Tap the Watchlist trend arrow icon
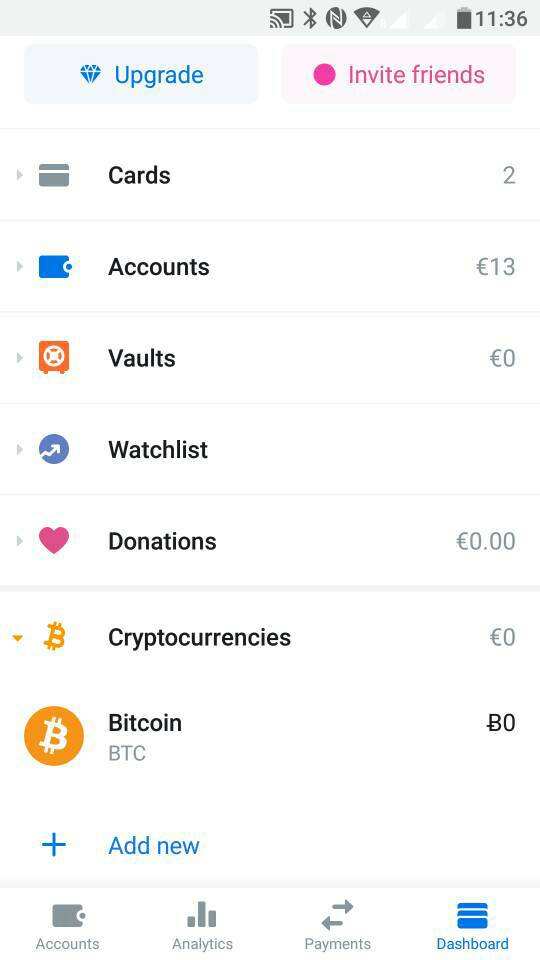 (x=54, y=449)
